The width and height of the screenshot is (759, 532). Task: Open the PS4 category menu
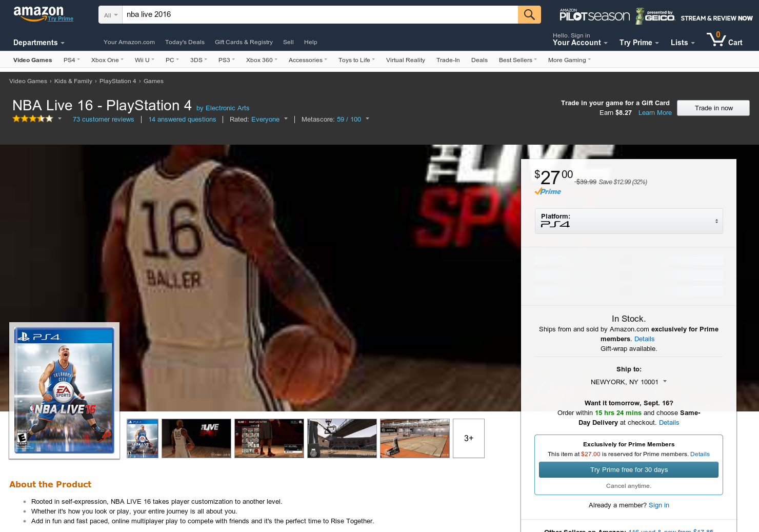tap(72, 60)
